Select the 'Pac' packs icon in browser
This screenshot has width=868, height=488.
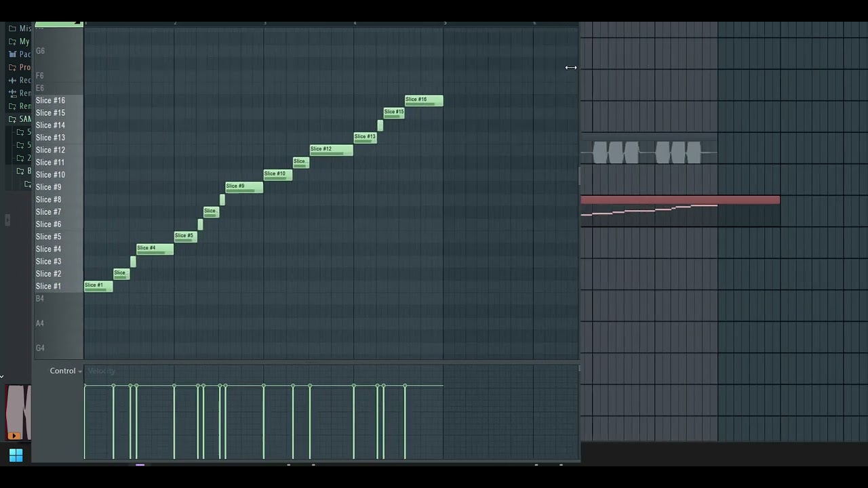click(x=12, y=54)
